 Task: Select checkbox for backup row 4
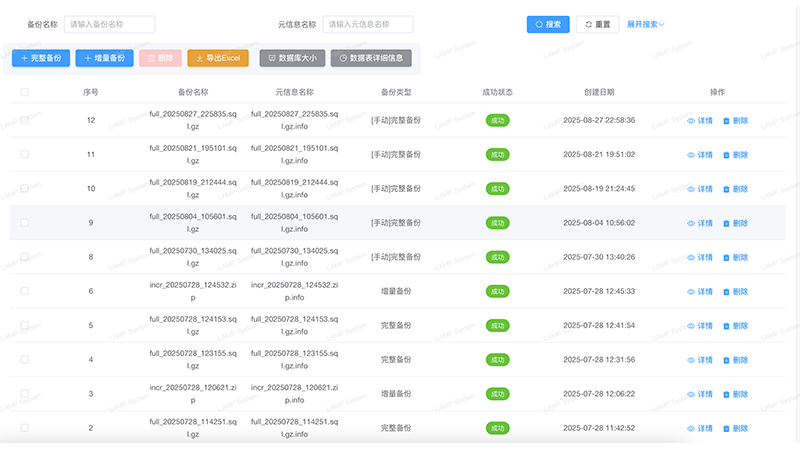pos(24,359)
